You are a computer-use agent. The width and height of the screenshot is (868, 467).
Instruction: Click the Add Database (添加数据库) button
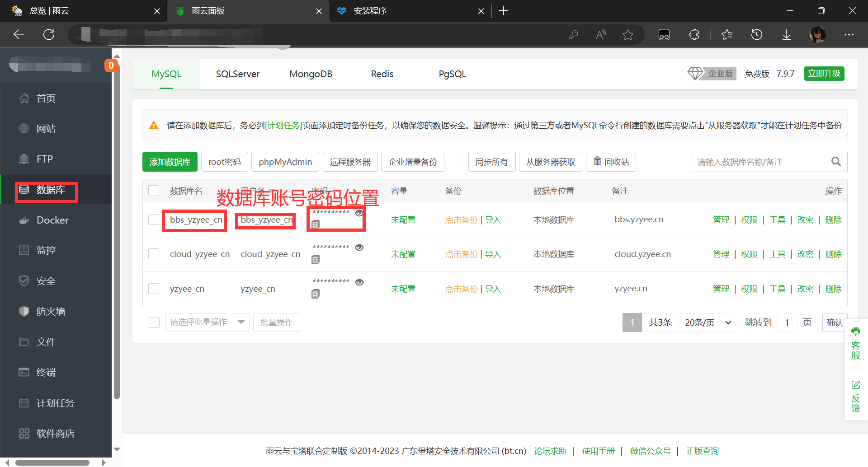pyautogui.click(x=170, y=162)
